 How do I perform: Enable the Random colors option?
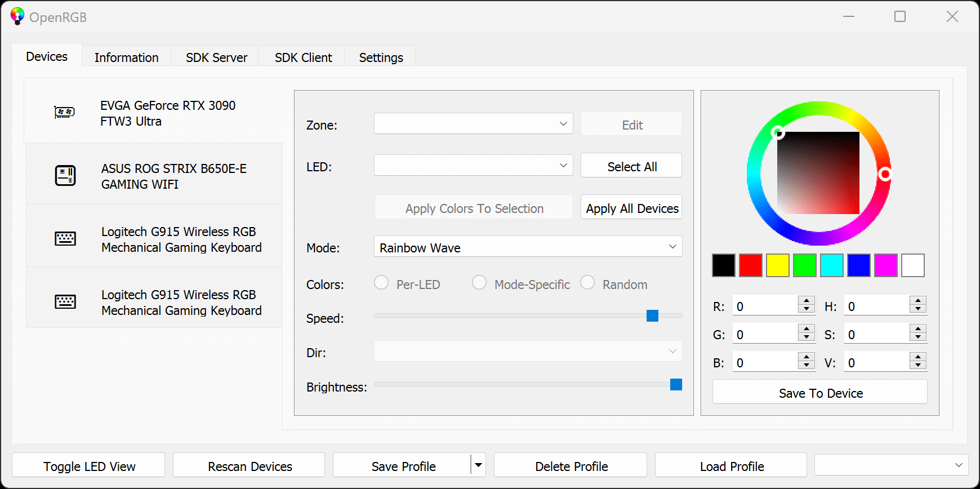tap(587, 283)
